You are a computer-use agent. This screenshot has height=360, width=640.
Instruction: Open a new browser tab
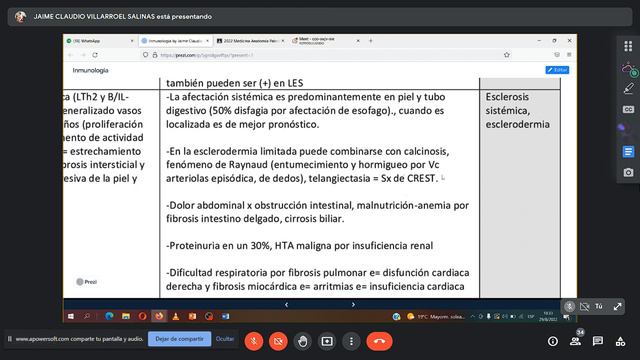pyautogui.click(x=371, y=41)
